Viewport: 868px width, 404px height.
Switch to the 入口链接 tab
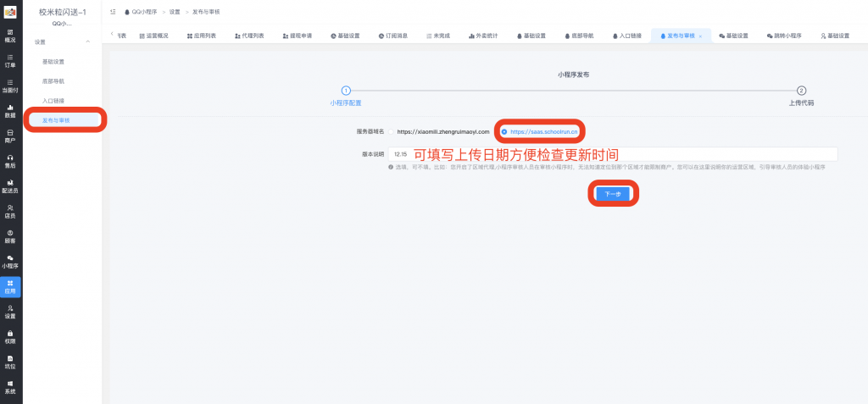(x=626, y=36)
